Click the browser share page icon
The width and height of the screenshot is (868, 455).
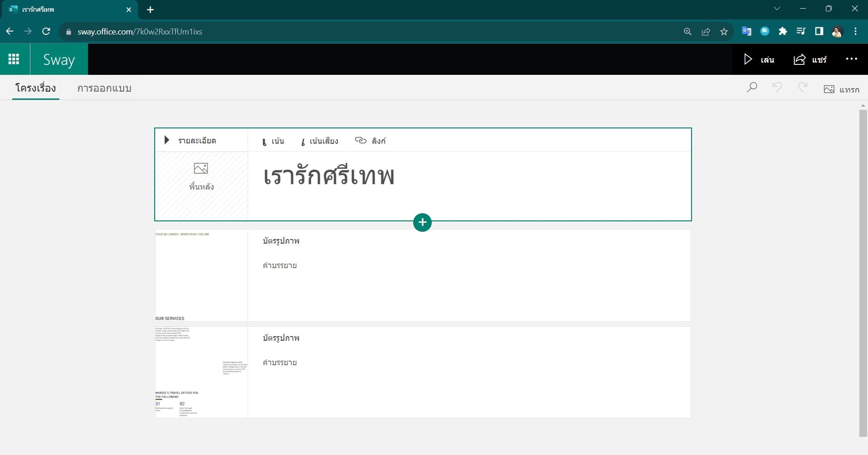pyautogui.click(x=706, y=31)
